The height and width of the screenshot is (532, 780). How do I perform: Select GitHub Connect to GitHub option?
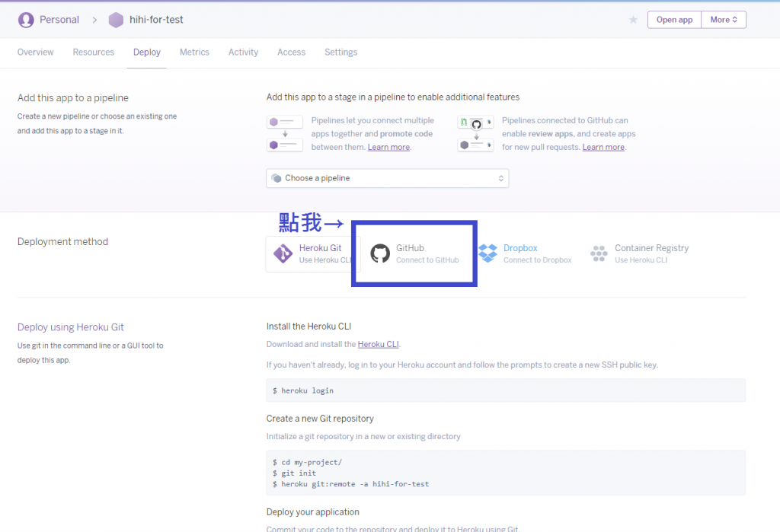pos(414,253)
